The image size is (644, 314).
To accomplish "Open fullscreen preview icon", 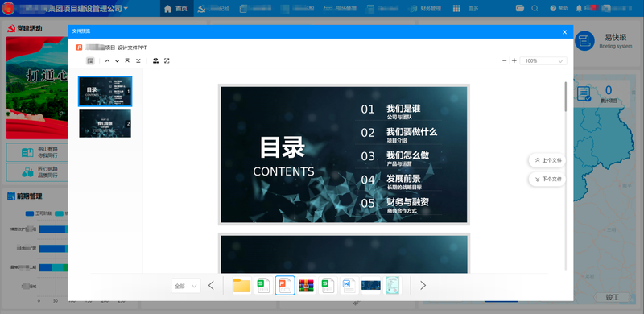I will coord(167,61).
